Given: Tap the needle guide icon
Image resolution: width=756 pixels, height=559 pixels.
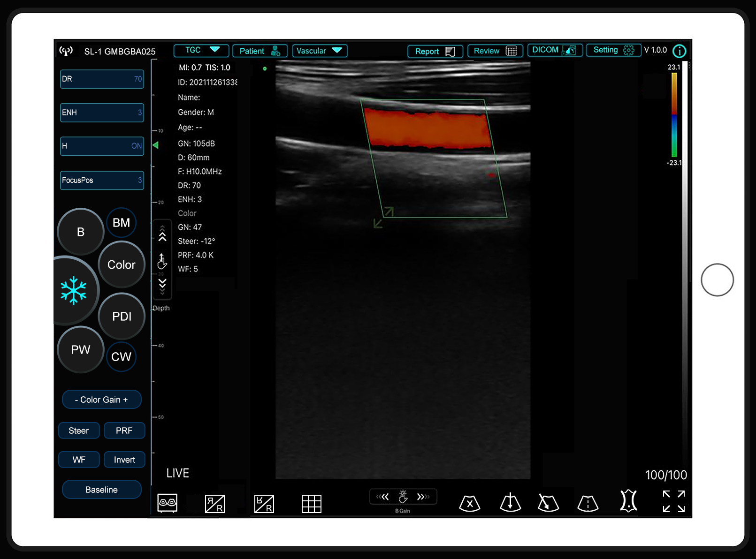Looking at the screenshot, I should 548,503.
